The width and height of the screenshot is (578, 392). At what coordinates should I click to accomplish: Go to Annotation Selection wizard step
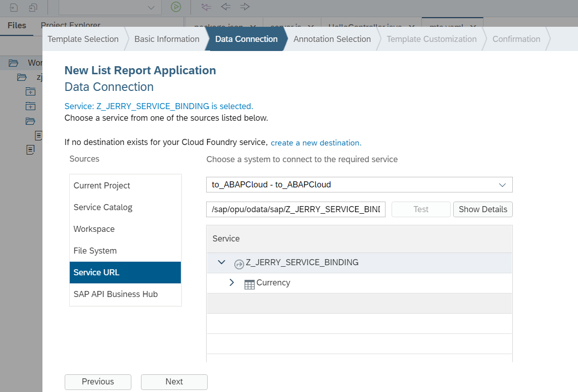click(332, 39)
